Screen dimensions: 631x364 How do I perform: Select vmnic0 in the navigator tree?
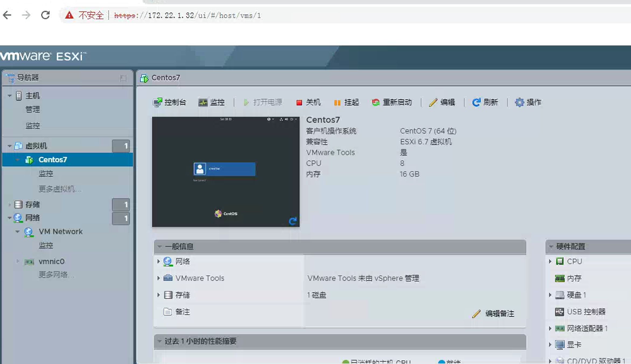[52, 261]
